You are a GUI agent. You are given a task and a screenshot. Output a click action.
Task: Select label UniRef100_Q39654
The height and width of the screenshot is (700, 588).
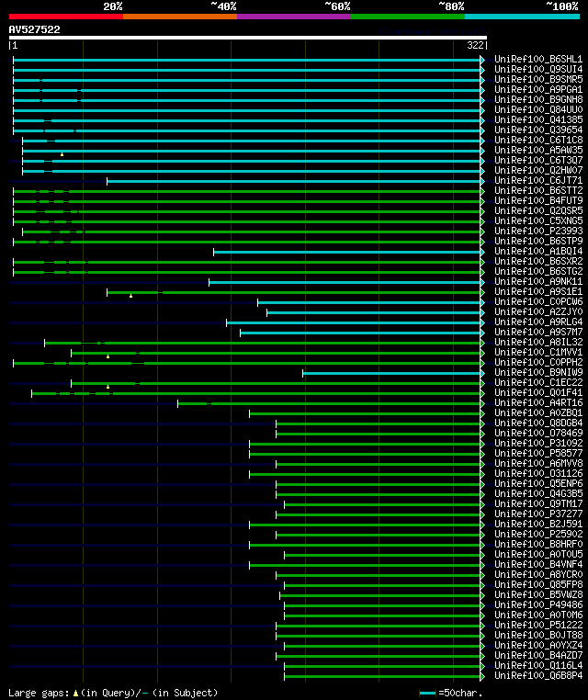pos(538,130)
